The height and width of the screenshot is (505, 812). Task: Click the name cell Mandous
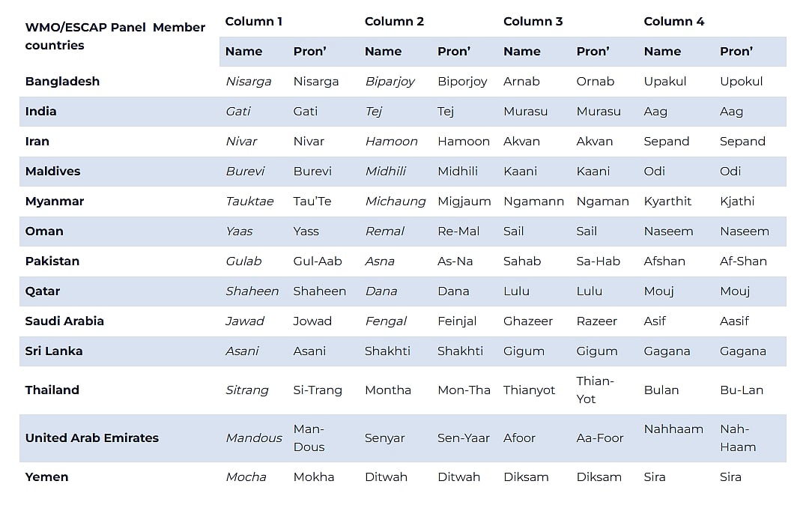(x=254, y=438)
